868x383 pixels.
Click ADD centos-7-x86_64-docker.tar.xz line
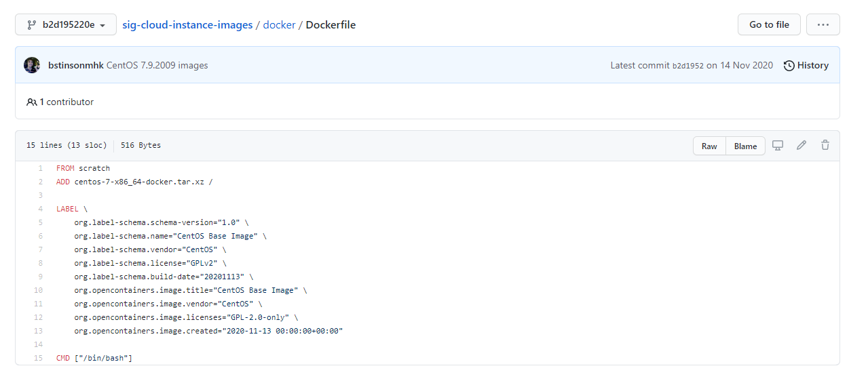coord(134,182)
